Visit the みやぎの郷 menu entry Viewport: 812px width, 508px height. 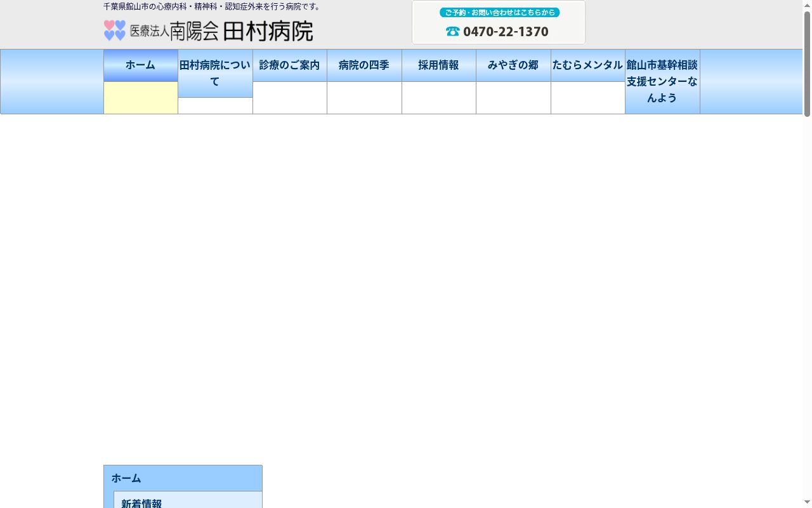[x=513, y=65]
